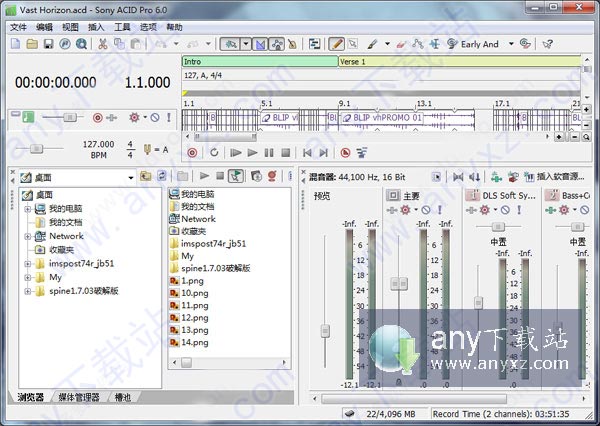The height and width of the screenshot is (426, 600).
Task: Mute the 主要 master bus
Action: 426,210
